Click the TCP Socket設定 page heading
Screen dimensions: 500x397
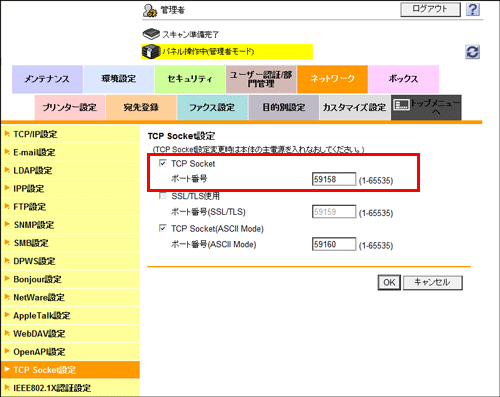(x=181, y=136)
